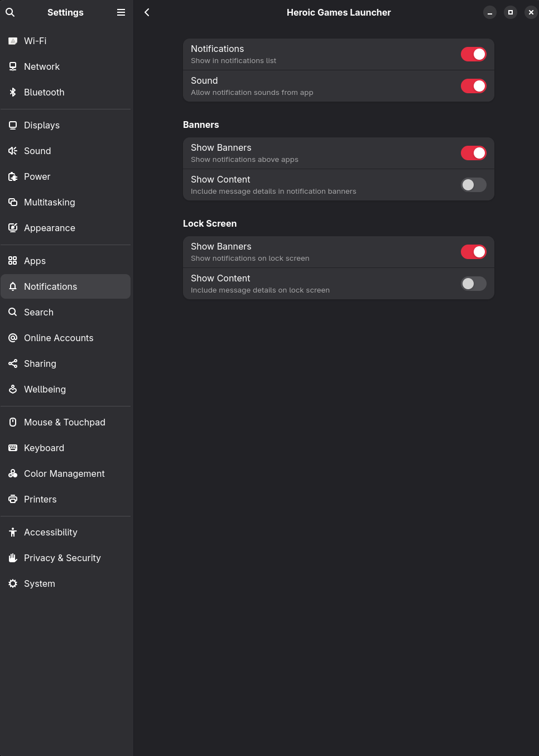The width and height of the screenshot is (539, 756).
Task: Select the Displays monitor icon
Action: coord(13,125)
